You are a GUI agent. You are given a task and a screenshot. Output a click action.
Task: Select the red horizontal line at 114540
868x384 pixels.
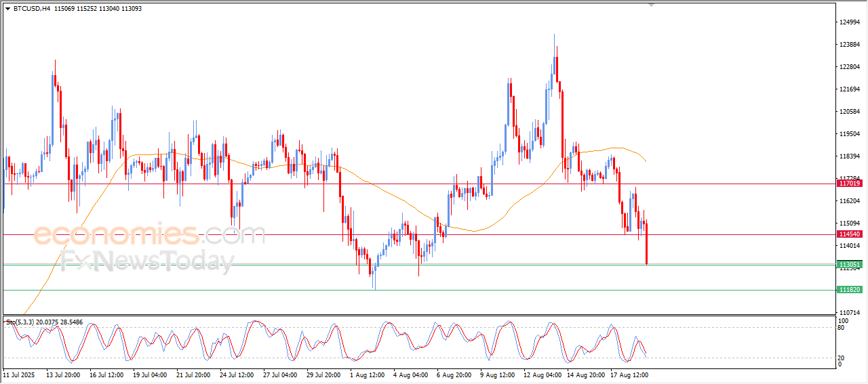coord(418,234)
